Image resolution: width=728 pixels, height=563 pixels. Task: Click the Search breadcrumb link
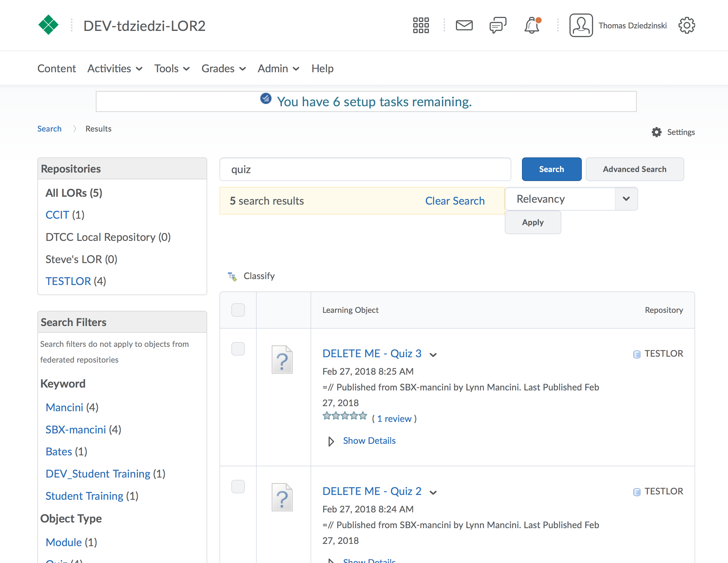[49, 129]
